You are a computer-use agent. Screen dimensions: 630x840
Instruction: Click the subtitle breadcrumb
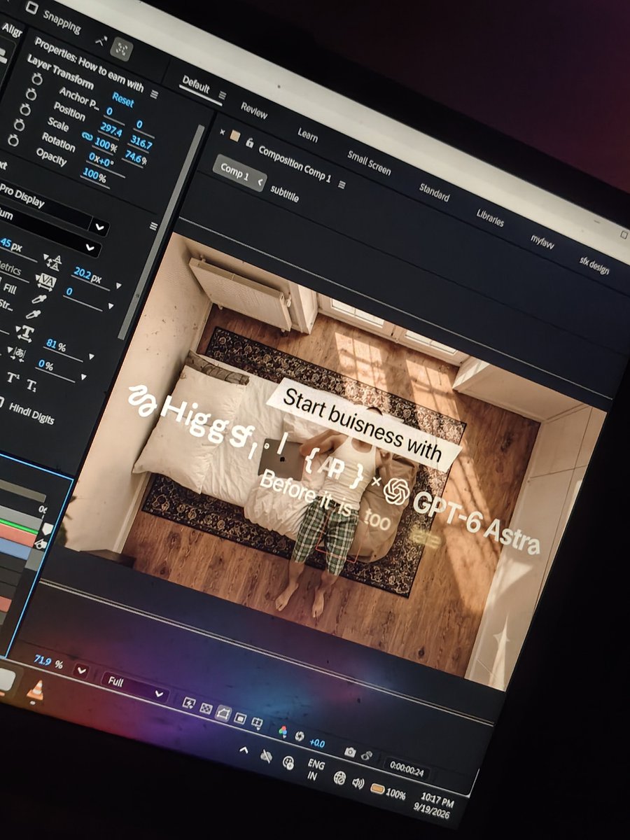pos(284,194)
